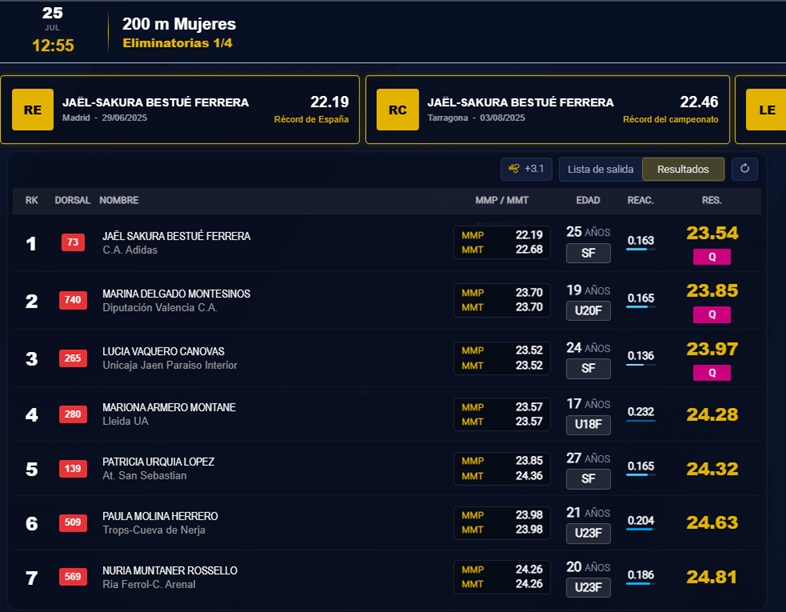Switch to Lista de salida tab

[x=600, y=169]
